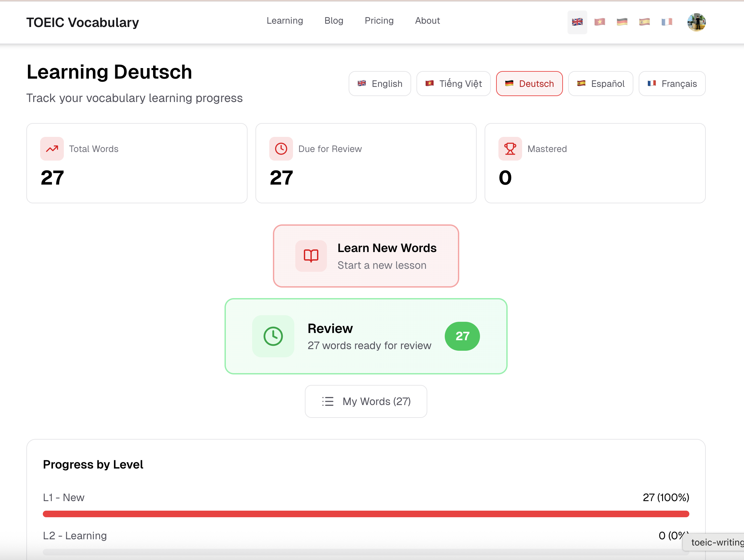Click the Mastered trophy icon
The height and width of the screenshot is (560, 744).
click(x=510, y=149)
